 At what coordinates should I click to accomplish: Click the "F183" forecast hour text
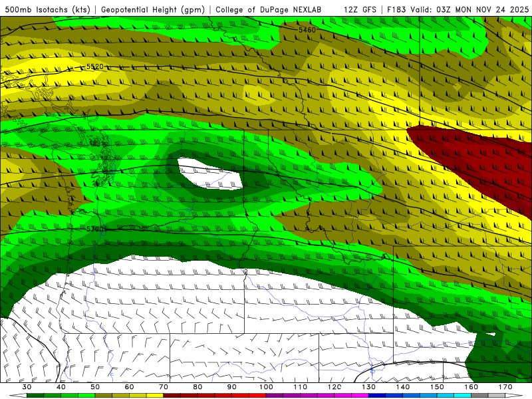396,9
